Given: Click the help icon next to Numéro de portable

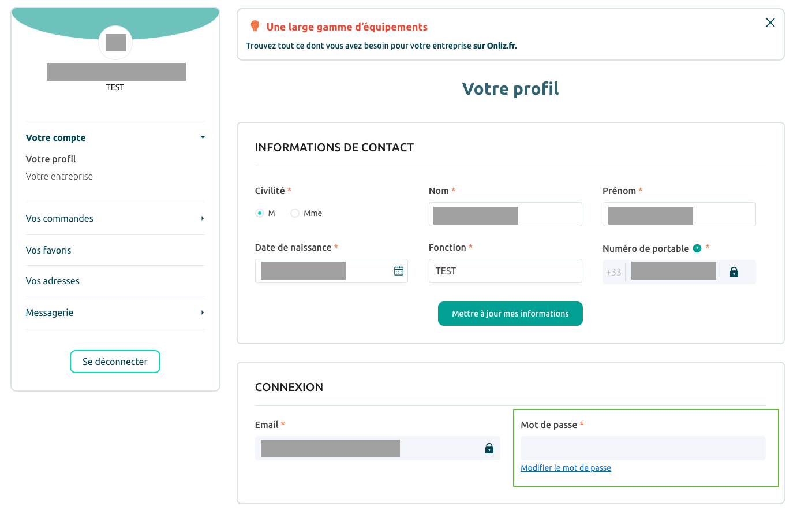Looking at the screenshot, I should [x=697, y=248].
